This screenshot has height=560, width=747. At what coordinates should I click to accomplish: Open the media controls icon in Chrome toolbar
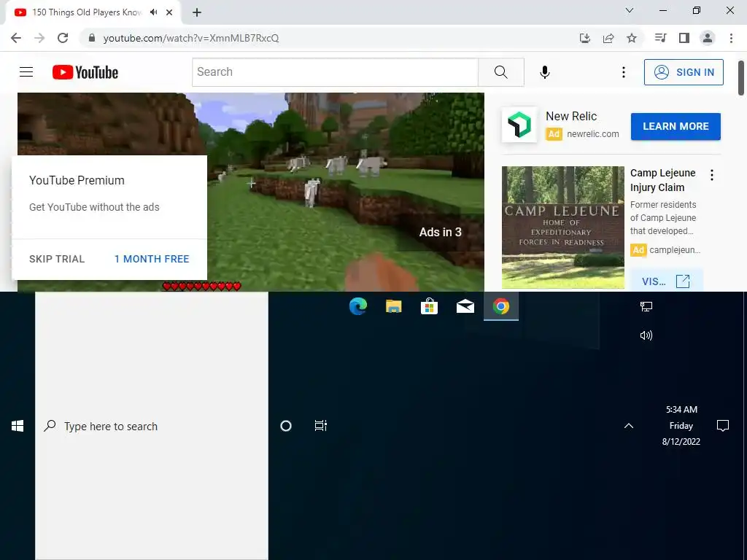[x=660, y=38]
